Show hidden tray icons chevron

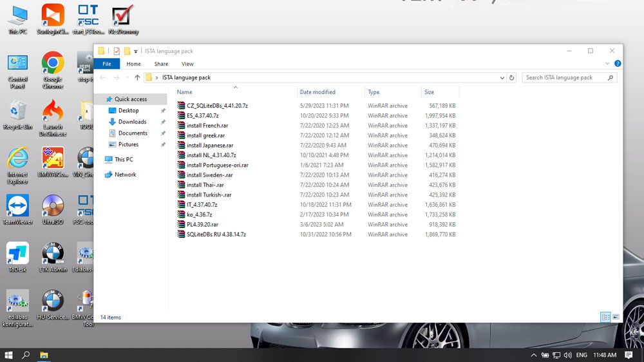click(533, 355)
